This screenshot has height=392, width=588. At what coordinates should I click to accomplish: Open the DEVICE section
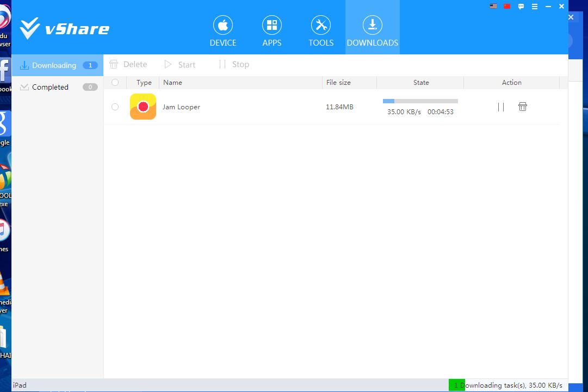point(223,32)
